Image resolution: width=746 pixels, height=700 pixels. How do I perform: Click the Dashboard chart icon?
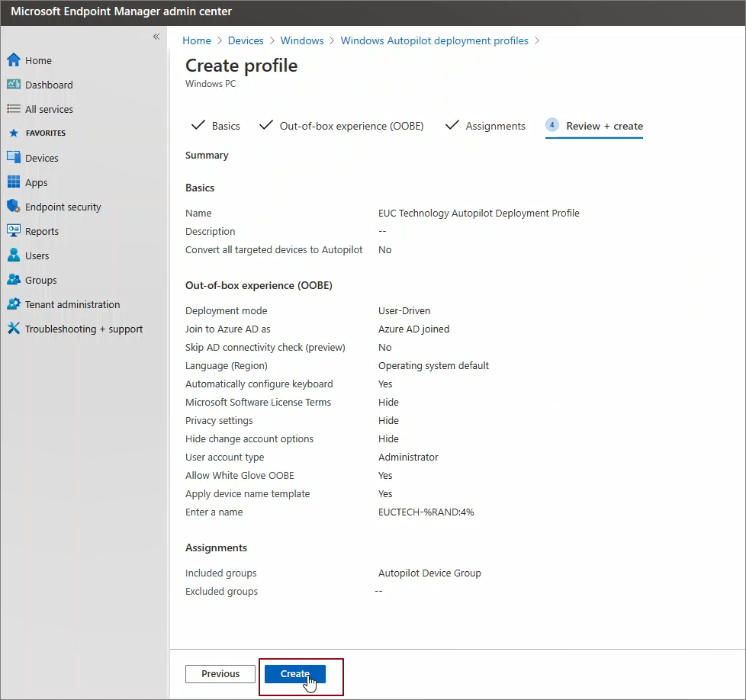point(14,84)
